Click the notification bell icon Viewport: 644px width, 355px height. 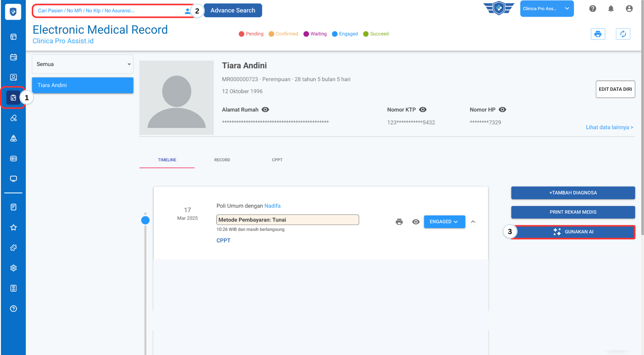pos(611,9)
